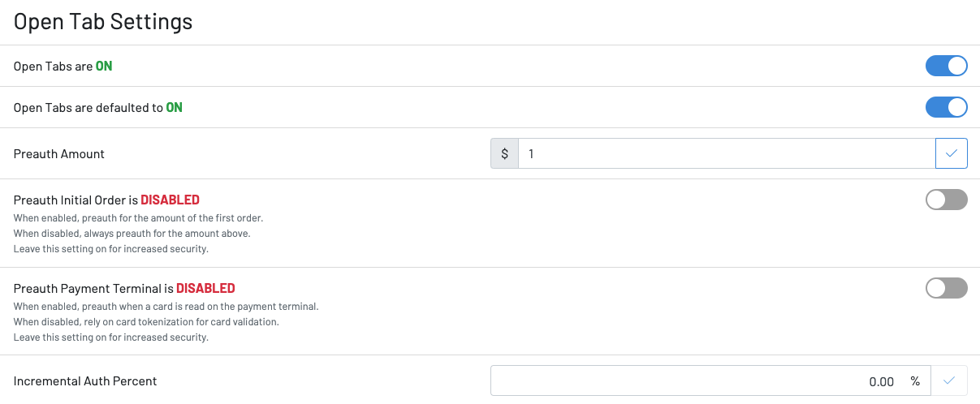Click the dollar sign prefix icon
The width and height of the screenshot is (980, 404).
[x=504, y=153]
